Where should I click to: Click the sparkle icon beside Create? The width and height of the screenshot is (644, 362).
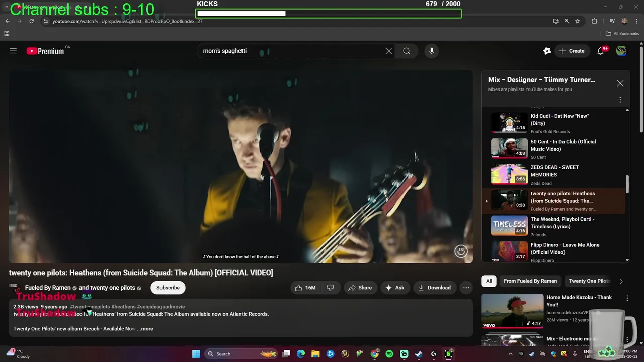click(547, 51)
